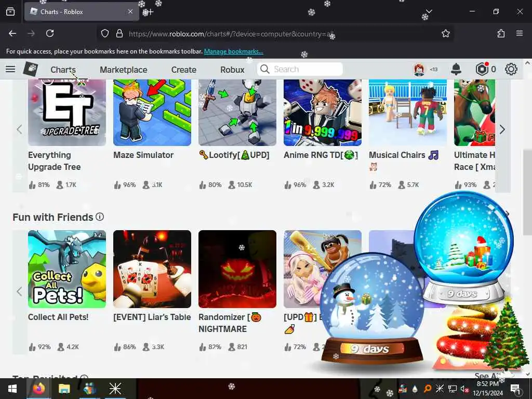Screen dimensions: 532x399
Task: Reload the page with refresh icon
Action: pyautogui.click(x=50, y=33)
